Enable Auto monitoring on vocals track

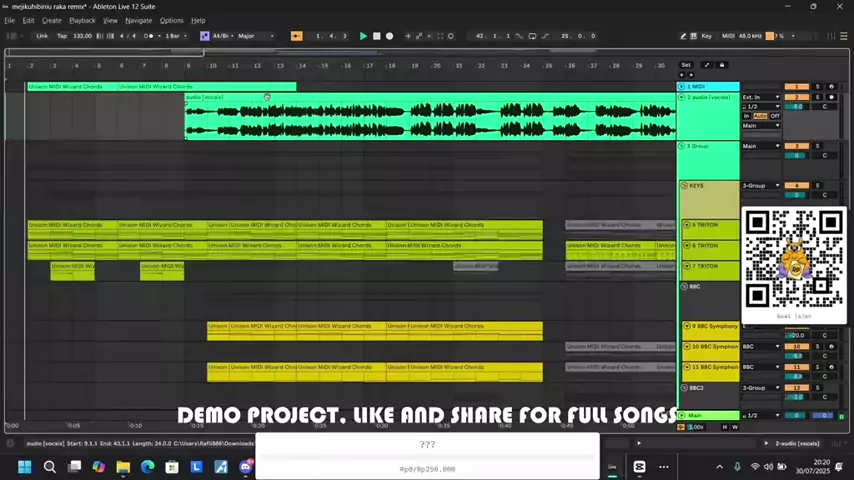760,116
